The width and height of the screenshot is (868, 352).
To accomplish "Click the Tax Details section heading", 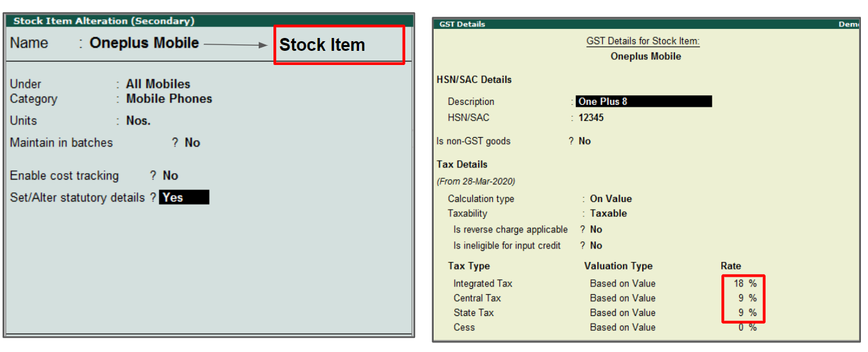I will click(462, 164).
